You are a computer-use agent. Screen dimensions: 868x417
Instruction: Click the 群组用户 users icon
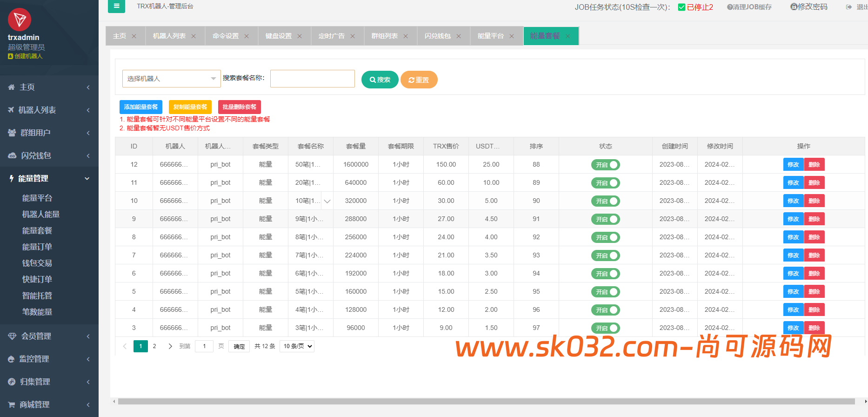(12, 133)
